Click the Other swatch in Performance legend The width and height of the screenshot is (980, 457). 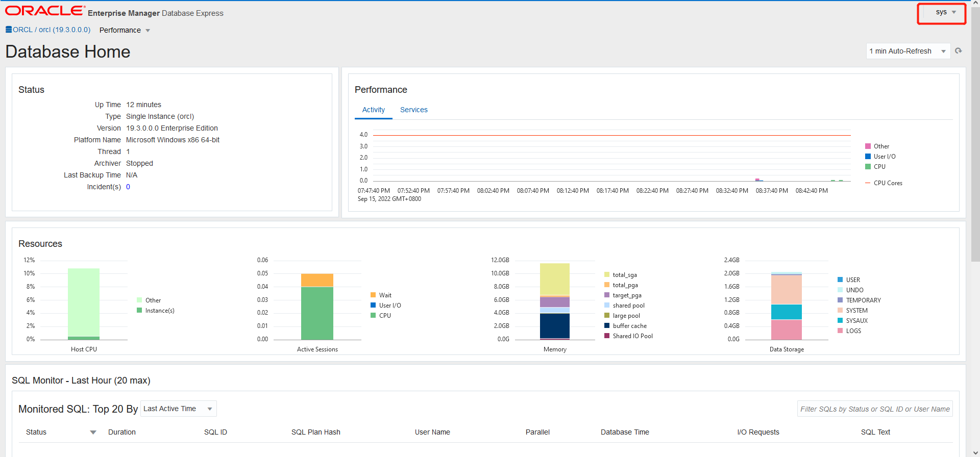tap(868, 146)
